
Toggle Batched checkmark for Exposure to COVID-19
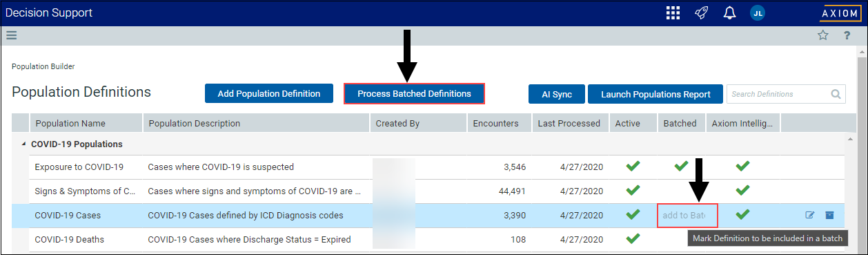coord(681,166)
